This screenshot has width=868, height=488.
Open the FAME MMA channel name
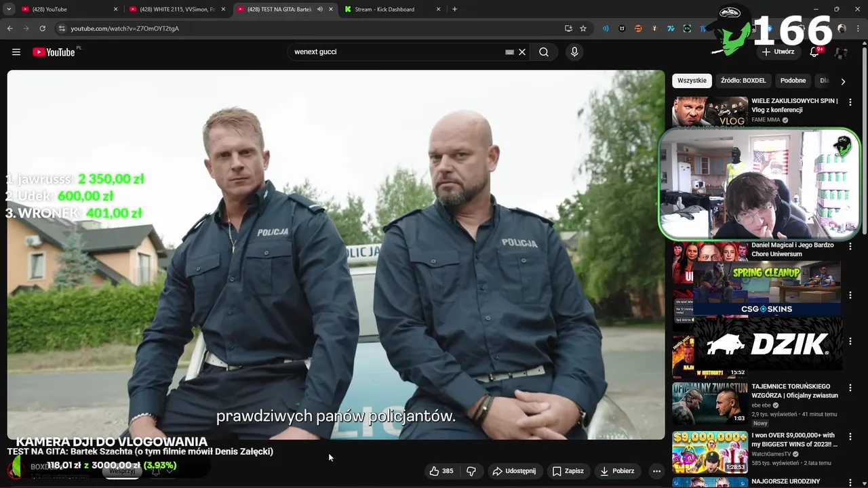[x=766, y=120]
